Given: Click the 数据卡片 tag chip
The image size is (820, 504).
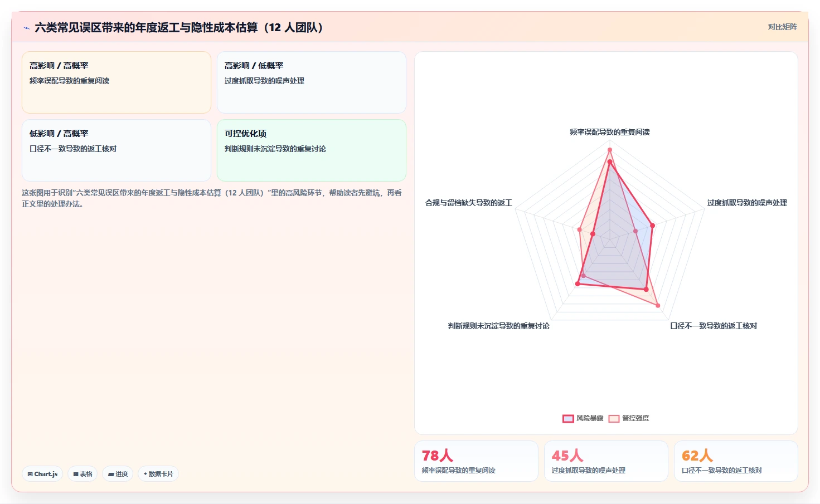Looking at the screenshot, I should [158, 474].
